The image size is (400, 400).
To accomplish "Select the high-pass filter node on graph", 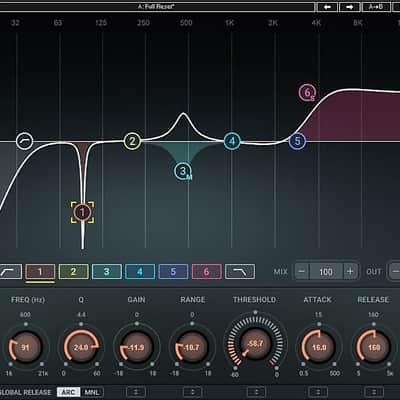I will tap(25, 141).
